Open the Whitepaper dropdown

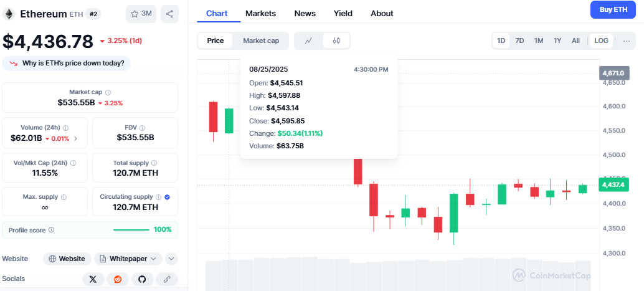click(x=128, y=259)
